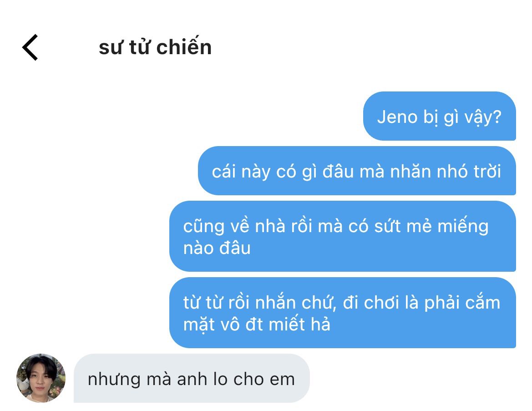Open the sender's profile picture avatar
The image size is (532, 411).
[41, 378]
